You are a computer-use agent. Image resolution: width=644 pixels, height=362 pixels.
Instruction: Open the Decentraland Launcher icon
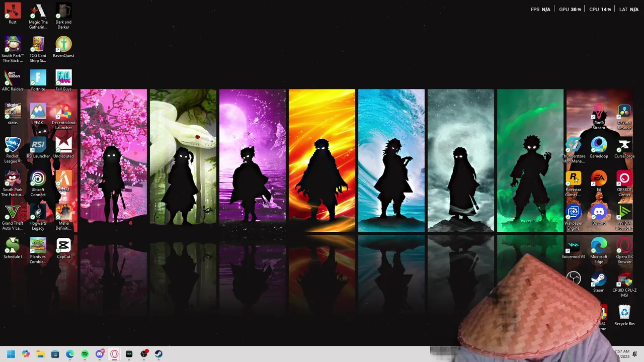(x=63, y=117)
